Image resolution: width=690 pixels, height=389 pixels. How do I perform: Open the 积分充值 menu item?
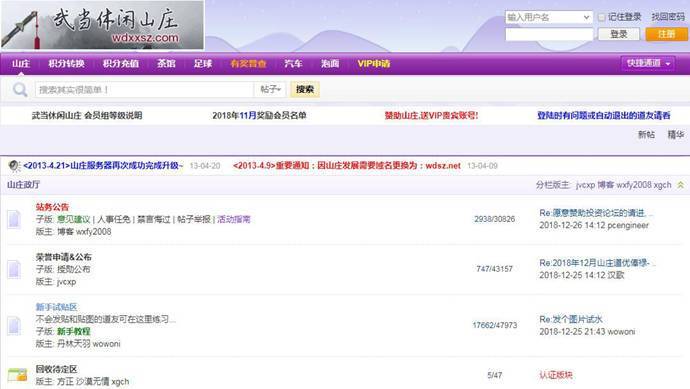coord(121,63)
